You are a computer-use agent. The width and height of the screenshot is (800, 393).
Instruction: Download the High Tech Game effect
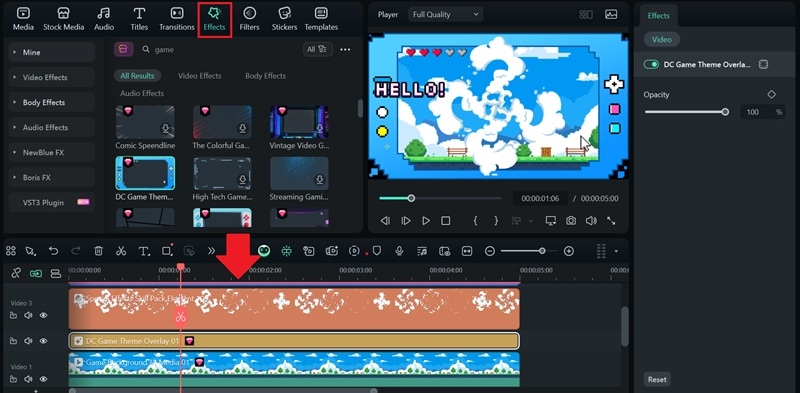tap(242, 179)
